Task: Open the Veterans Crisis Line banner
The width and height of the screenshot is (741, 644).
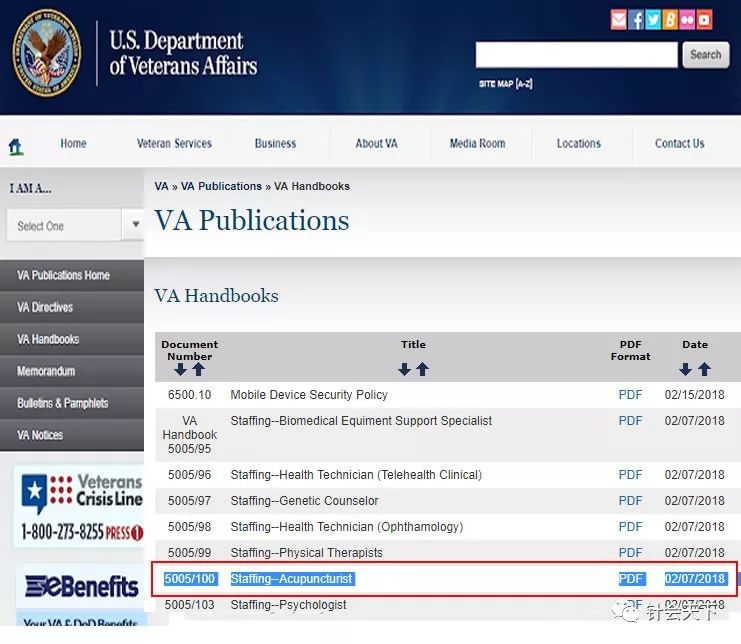Action: click(x=80, y=507)
